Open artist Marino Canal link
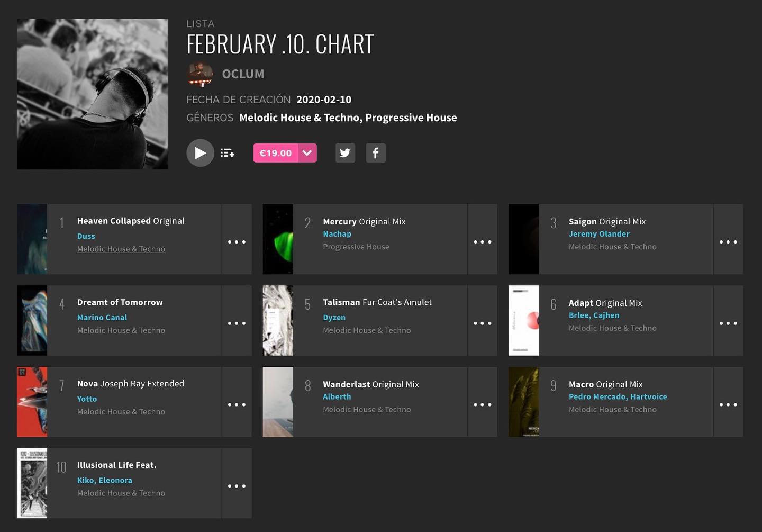The image size is (762, 532). click(102, 318)
